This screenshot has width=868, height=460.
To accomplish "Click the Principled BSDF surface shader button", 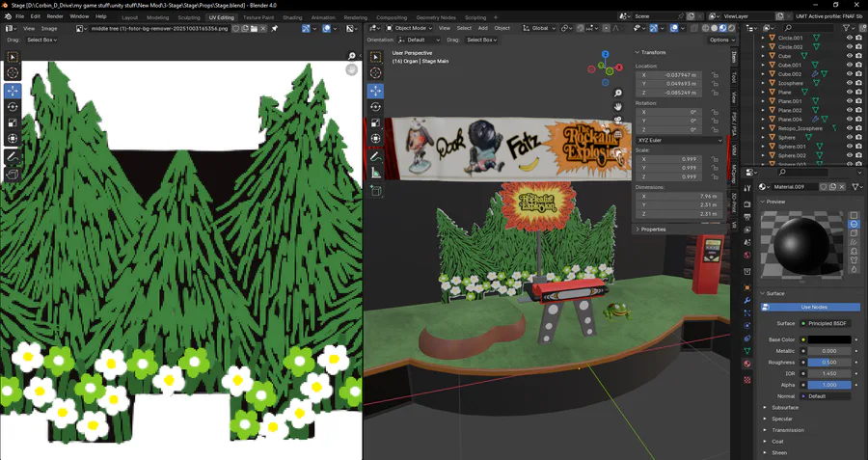I will [826, 323].
